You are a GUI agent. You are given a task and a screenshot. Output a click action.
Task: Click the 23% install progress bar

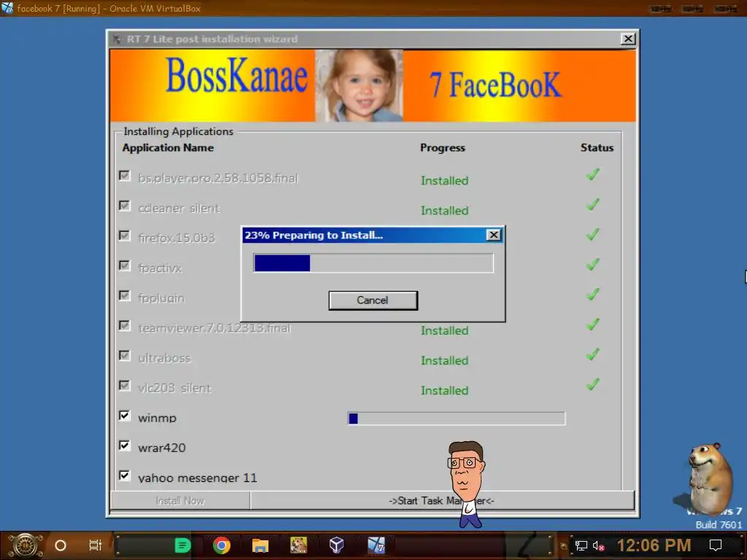click(x=373, y=262)
